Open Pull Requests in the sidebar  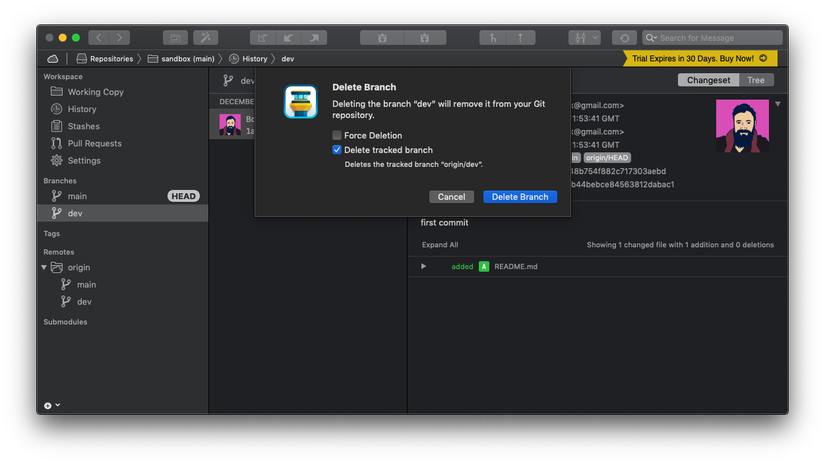point(94,143)
